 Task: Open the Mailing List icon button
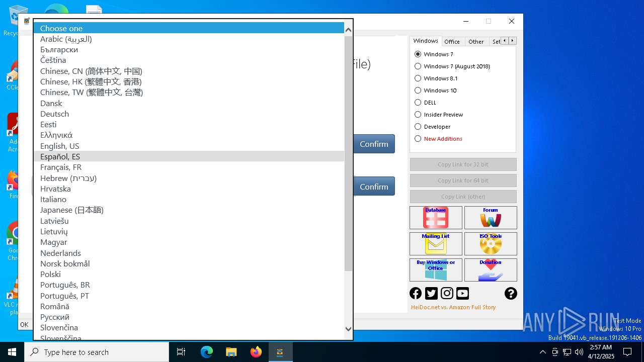[436, 244]
